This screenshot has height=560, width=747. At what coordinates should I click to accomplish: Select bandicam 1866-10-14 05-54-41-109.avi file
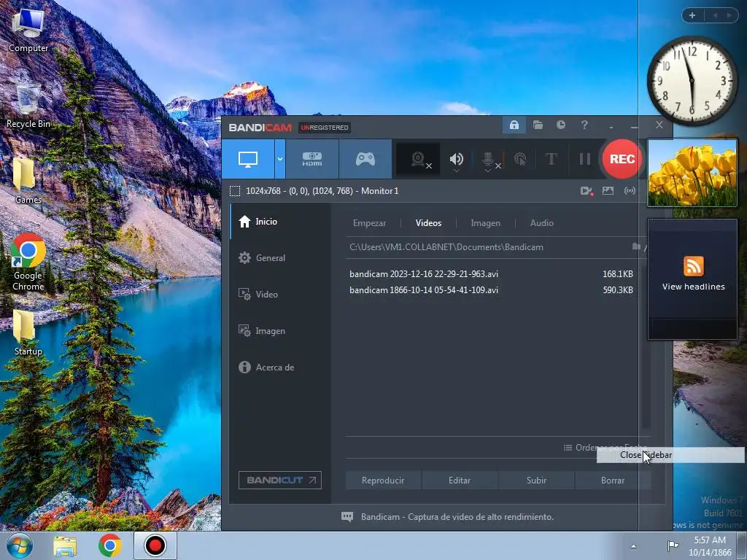(x=491, y=290)
